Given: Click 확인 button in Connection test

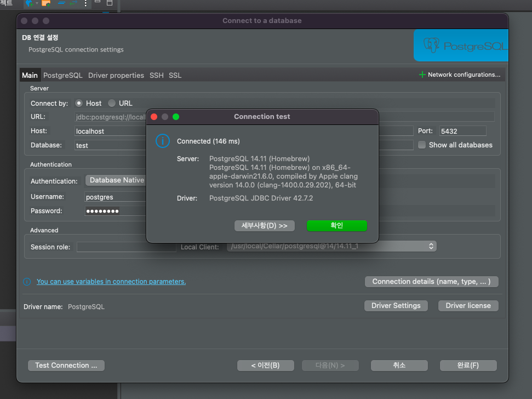Looking at the screenshot, I should pos(336,226).
